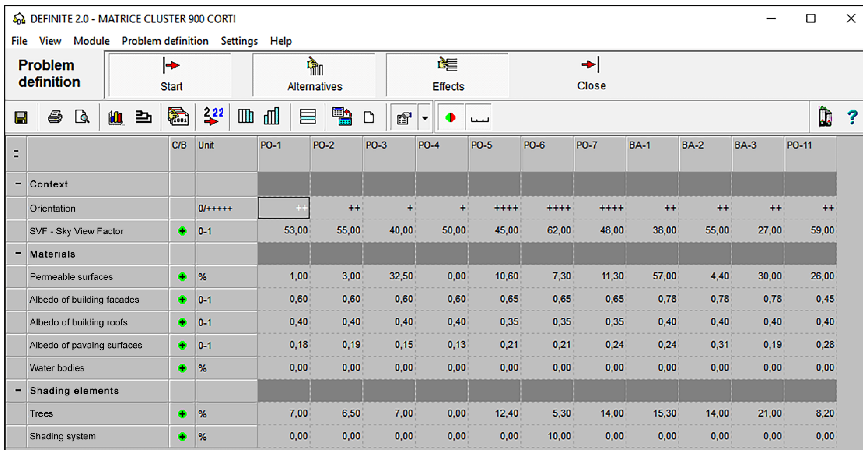Click the printer icon in toolbar

click(55, 117)
